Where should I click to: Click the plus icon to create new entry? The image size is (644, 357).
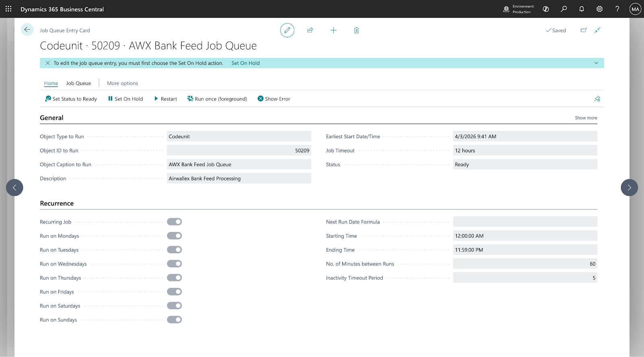pos(333,30)
